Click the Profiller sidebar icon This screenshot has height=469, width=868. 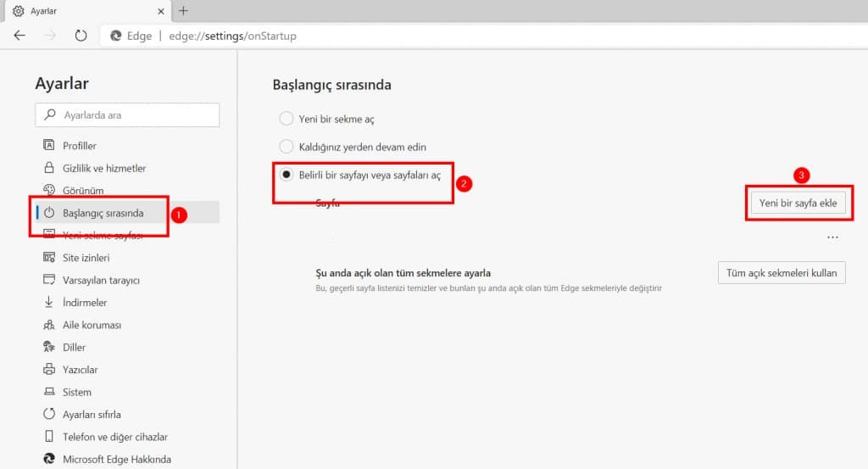click(x=48, y=146)
